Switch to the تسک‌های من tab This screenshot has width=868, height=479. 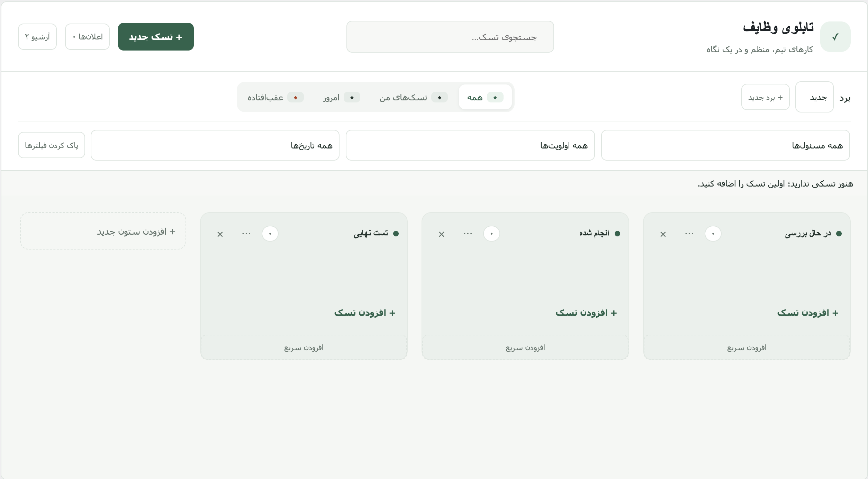click(x=413, y=97)
